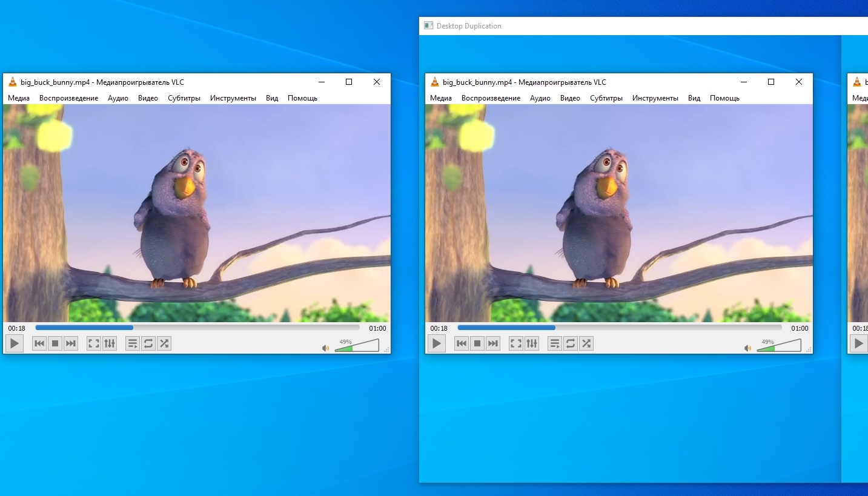Click the 00:18 elapsed time in left VLC
Screen dimensions: 868x496
(x=16, y=328)
